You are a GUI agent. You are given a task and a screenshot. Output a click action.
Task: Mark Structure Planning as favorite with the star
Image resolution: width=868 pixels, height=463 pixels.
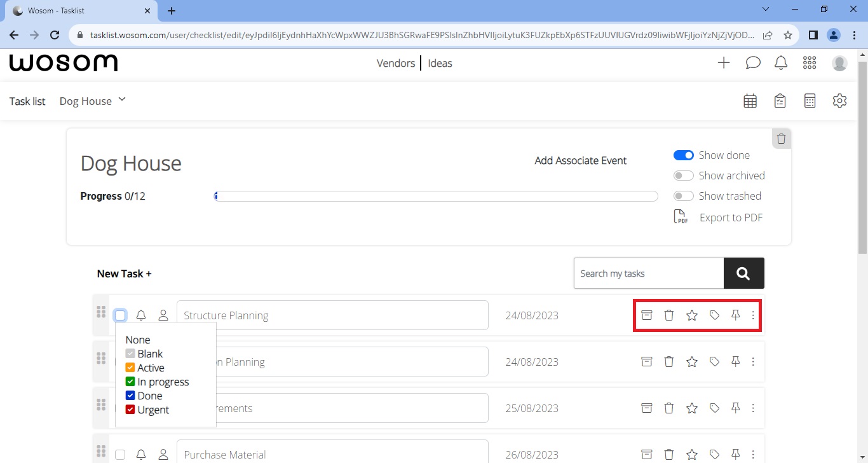(691, 315)
